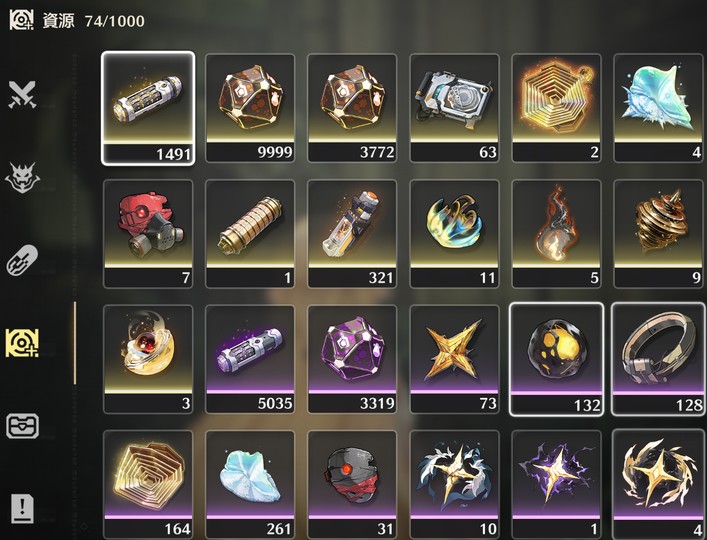707x540 pixels.
Task: Choose the gold polyhedron item counting 3772
Action: [x=352, y=108]
